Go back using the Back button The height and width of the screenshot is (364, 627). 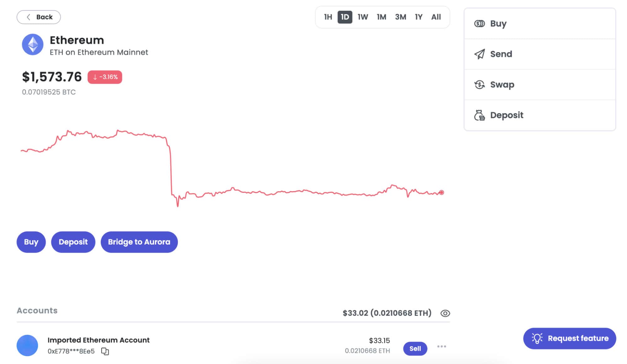point(39,17)
